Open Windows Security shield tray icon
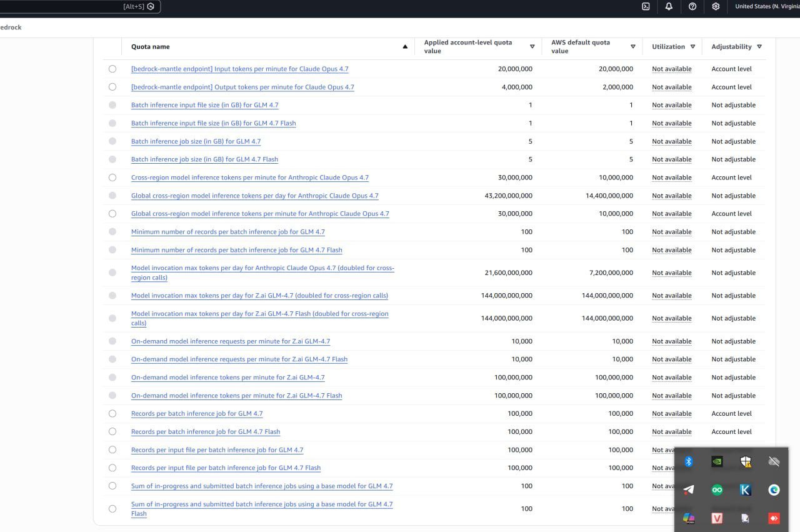 (x=745, y=461)
